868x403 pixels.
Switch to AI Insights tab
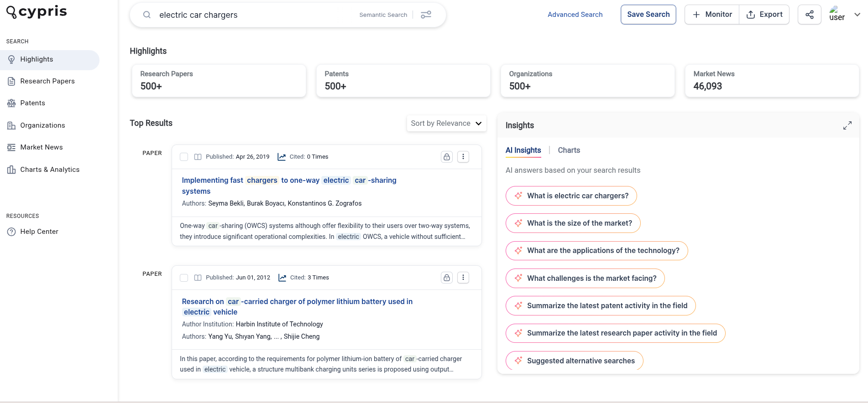[523, 150]
